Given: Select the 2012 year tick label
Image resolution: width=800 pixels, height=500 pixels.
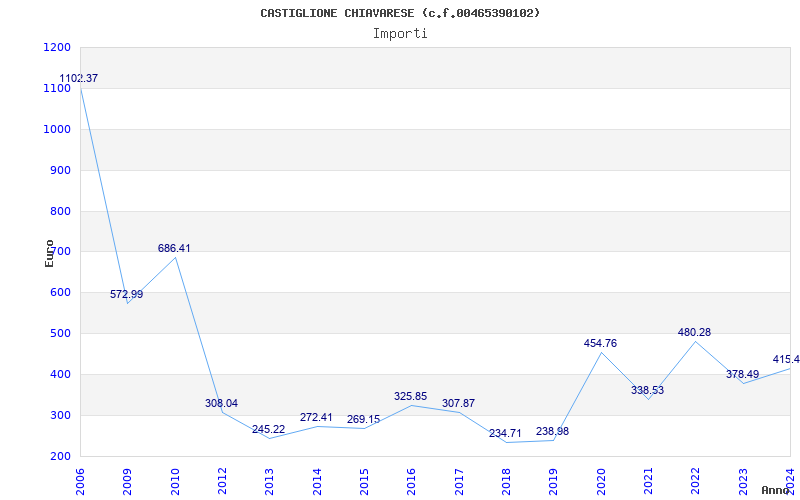Looking at the screenshot, I should point(222,482).
